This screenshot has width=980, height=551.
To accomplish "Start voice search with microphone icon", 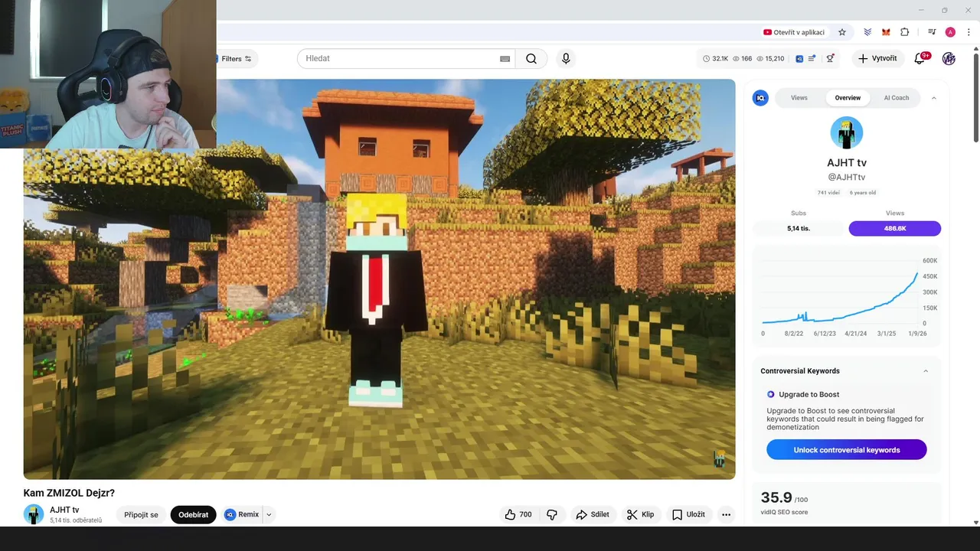I will [566, 59].
